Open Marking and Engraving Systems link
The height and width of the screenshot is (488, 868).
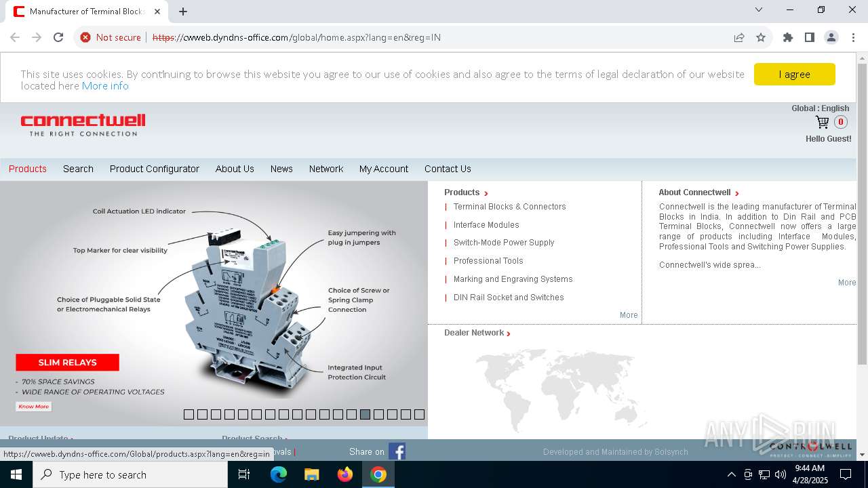513,279
